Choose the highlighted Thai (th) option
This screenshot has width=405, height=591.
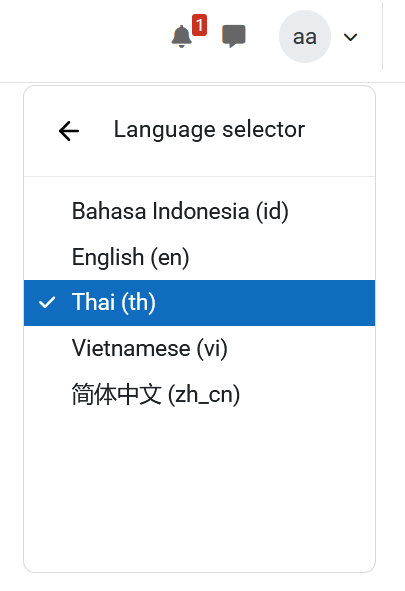pos(199,303)
